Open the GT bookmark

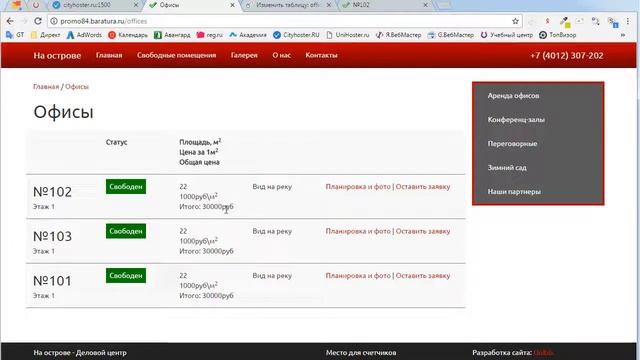[x=15, y=35]
